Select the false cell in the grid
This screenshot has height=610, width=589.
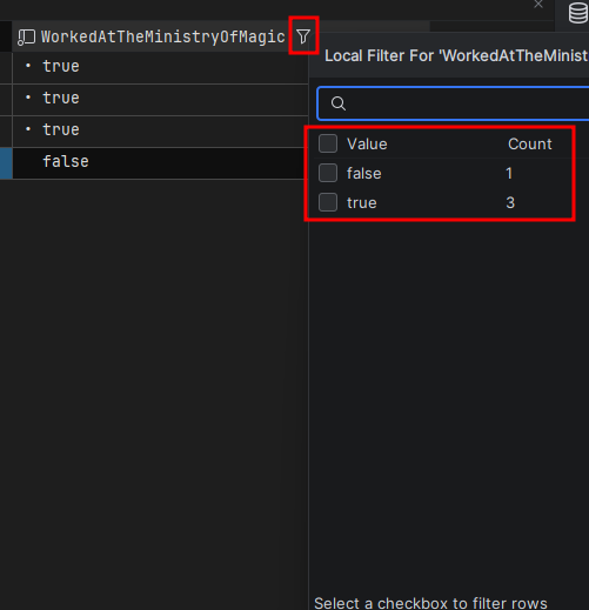pos(158,163)
